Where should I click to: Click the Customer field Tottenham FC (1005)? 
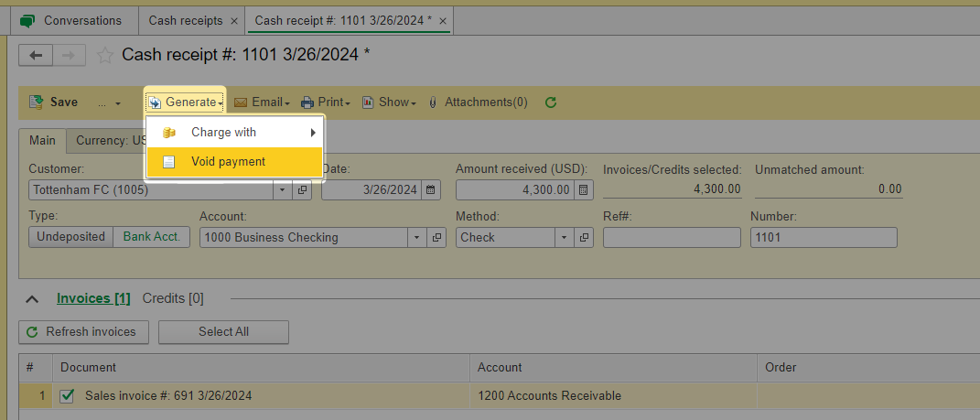151,189
